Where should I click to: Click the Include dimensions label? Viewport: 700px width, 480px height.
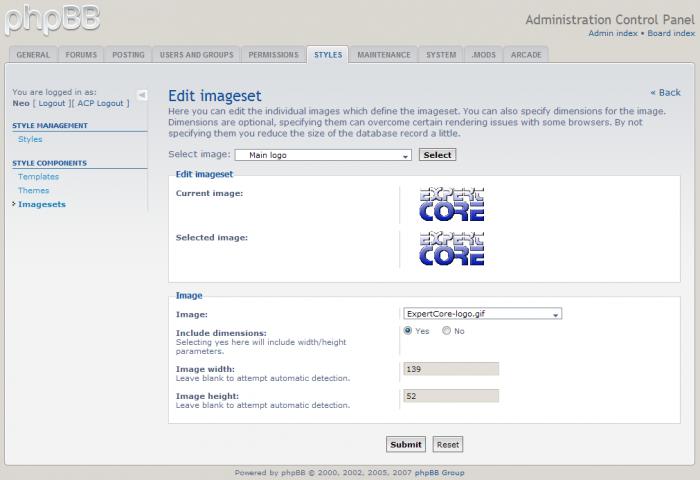221,333
